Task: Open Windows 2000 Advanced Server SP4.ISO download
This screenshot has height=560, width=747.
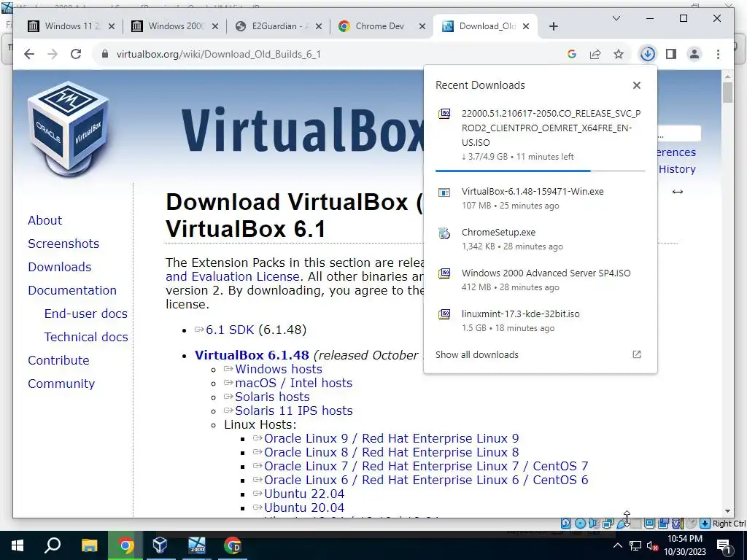Action: click(541, 279)
